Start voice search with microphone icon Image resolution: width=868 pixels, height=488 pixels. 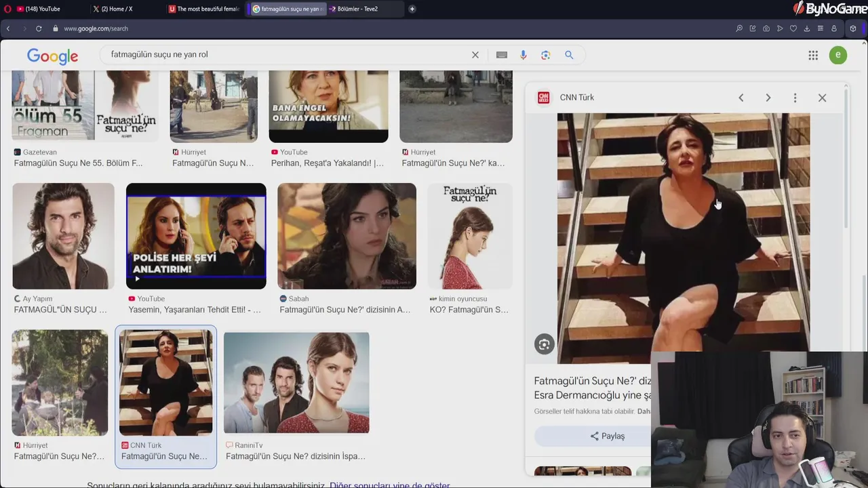(523, 55)
